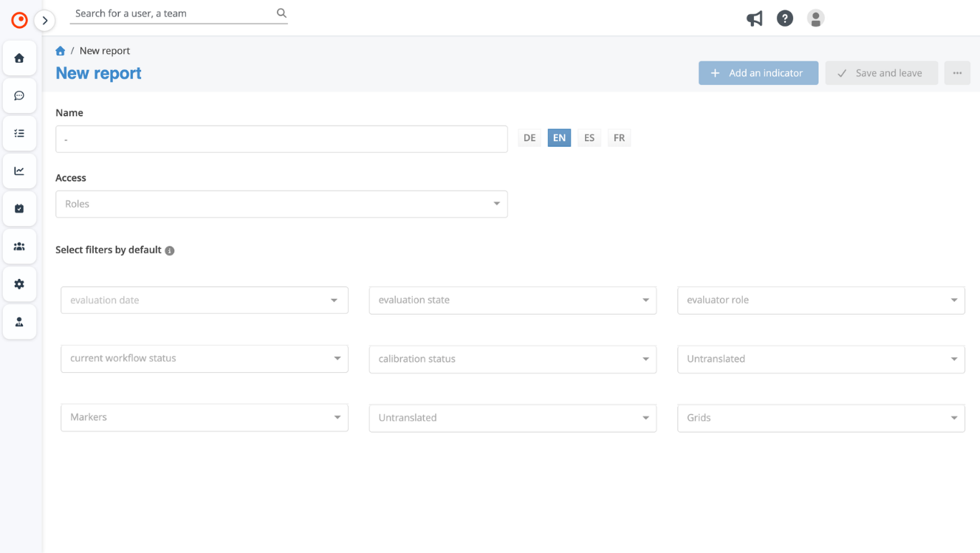
Task: Open the chat bubble sidebar icon
Action: pos(19,96)
